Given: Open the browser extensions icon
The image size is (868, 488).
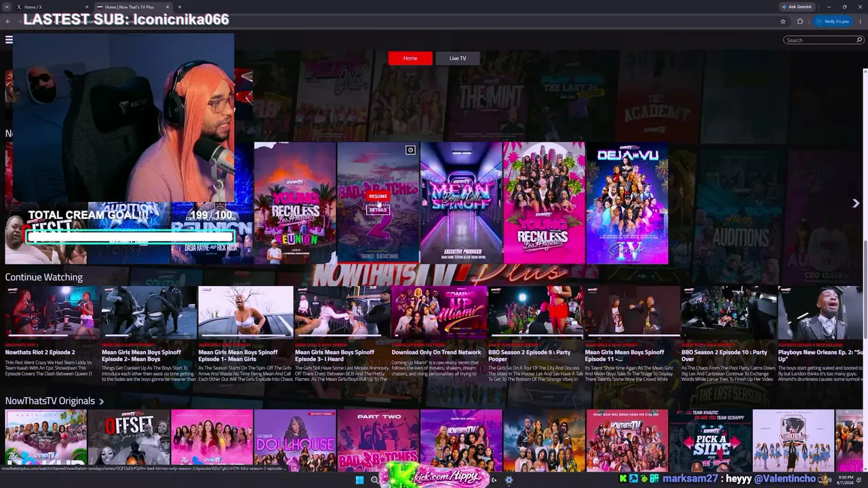Looking at the screenshot, I should click(x=800, y=21).
